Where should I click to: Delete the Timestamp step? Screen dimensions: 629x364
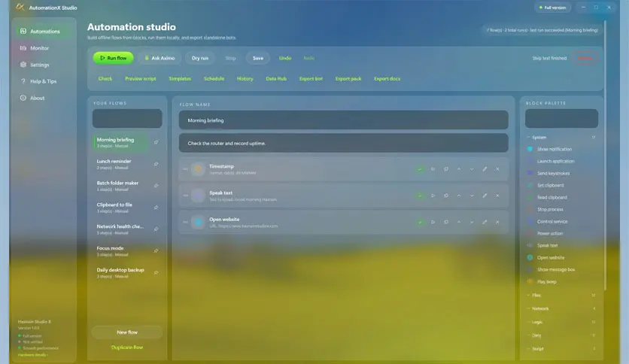click(x=497, y=169)
